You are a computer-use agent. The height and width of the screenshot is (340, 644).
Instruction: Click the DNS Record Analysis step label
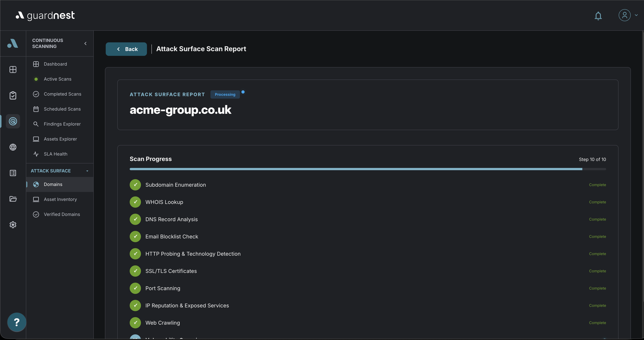171,219
